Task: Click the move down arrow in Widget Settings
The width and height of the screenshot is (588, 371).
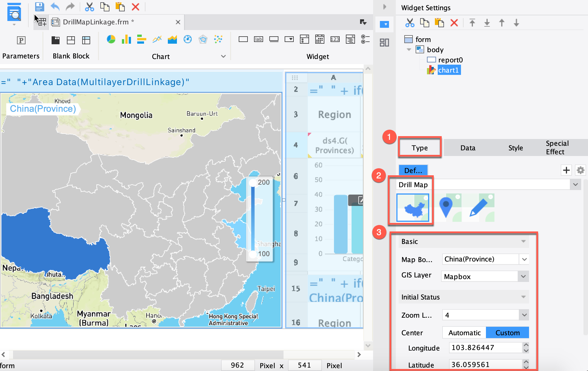Action: 516,23
